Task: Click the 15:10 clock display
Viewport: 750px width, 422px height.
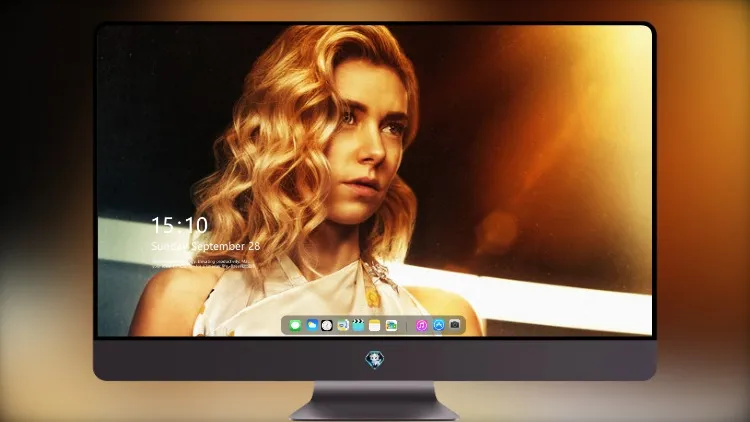Action: [x=179, y=225]
